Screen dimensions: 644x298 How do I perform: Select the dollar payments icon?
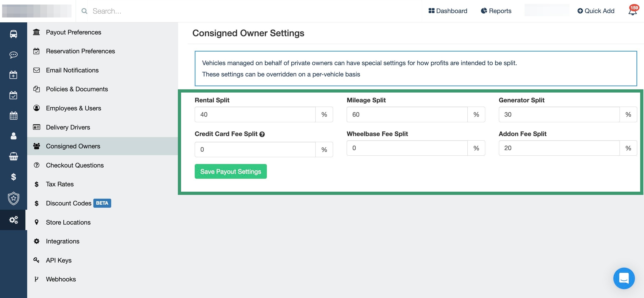tap(13, 177)
